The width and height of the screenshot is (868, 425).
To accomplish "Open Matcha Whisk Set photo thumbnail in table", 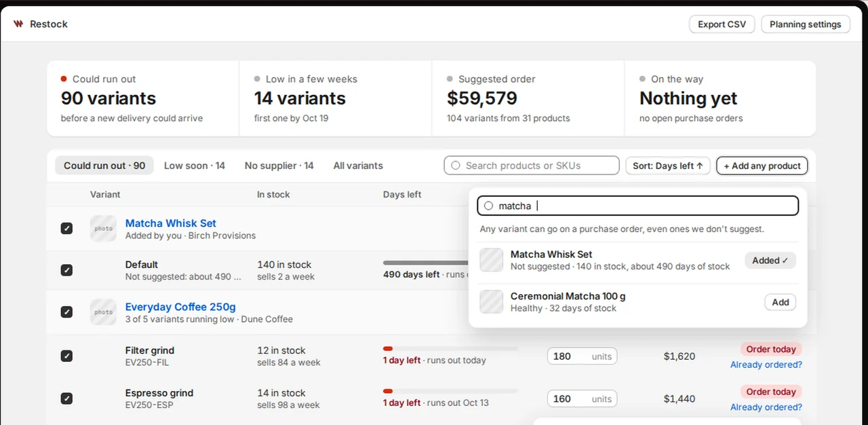I will [103, 229].
